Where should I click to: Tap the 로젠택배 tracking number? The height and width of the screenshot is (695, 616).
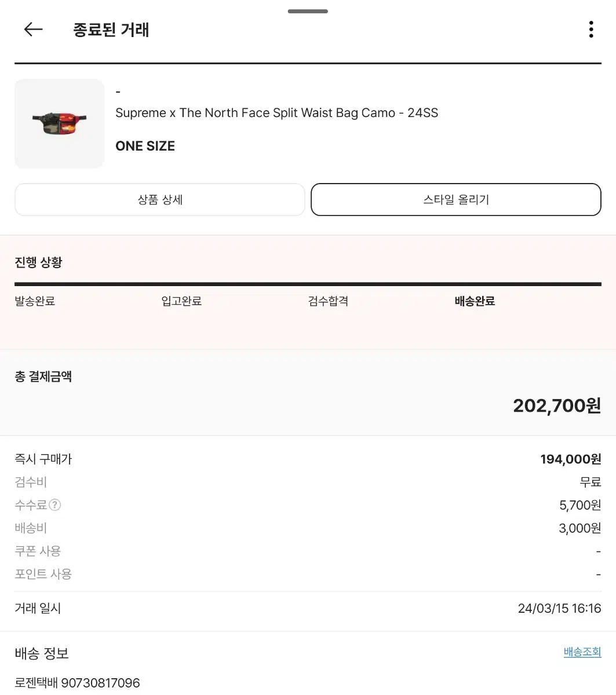click(x=78, y=683)
